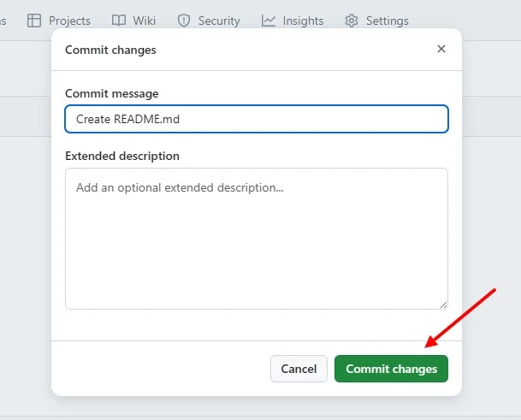Click the Wiki book icon
The height and width of the screenshot is (420, 521).
[x=119, y=21]
